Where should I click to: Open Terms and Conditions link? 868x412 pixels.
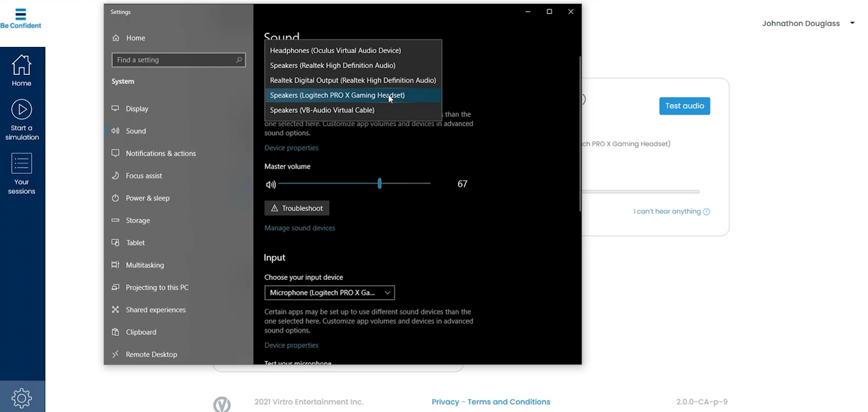coord(508,402)
